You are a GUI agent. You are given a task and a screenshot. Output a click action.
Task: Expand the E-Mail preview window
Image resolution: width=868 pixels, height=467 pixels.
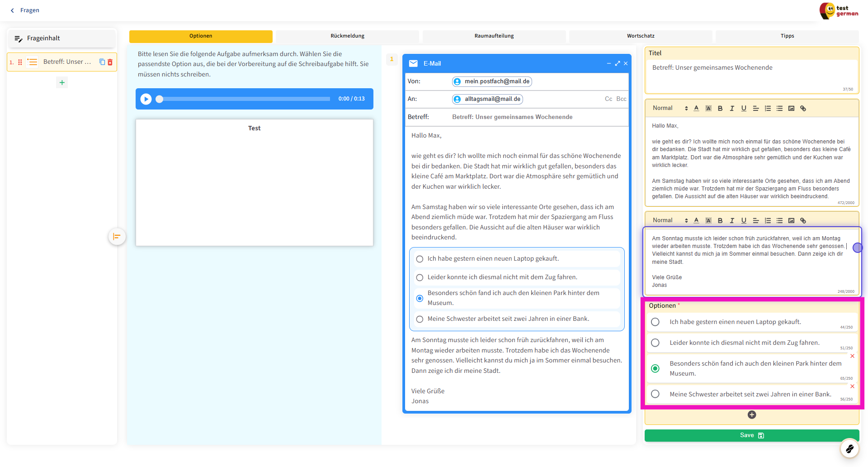[618, 63]
